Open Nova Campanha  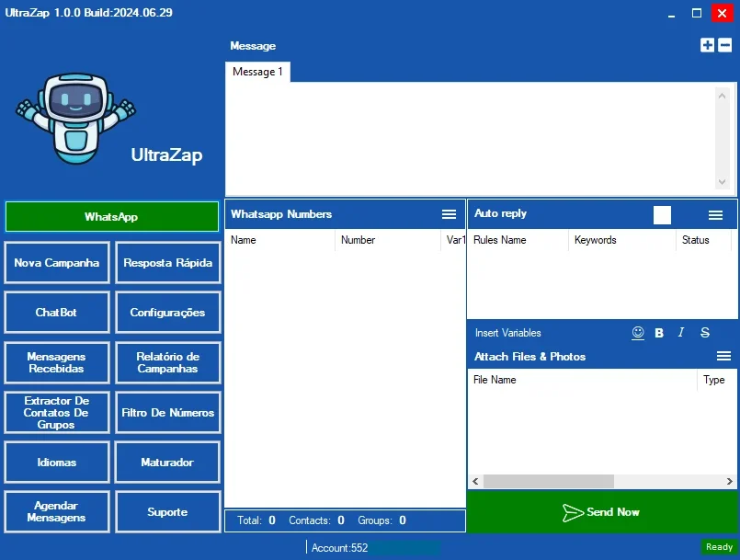click(x=57, y=263)
